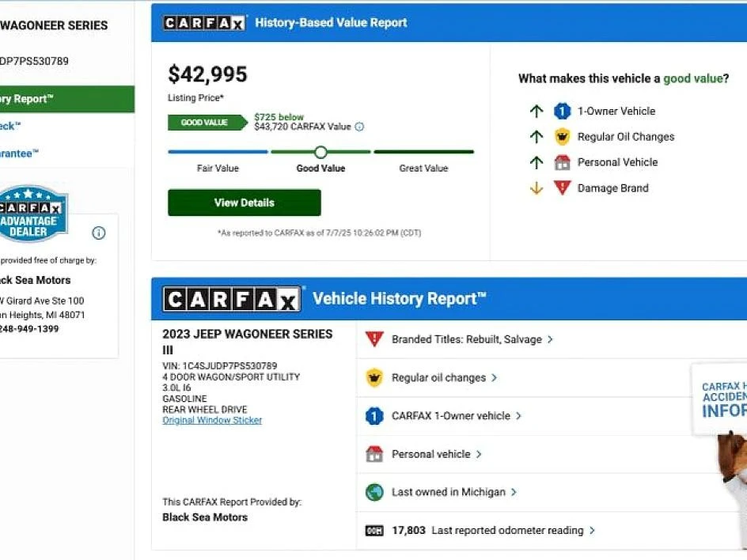Click the odometer reading icon
747x560 pixels.
[x=374, y=531]
